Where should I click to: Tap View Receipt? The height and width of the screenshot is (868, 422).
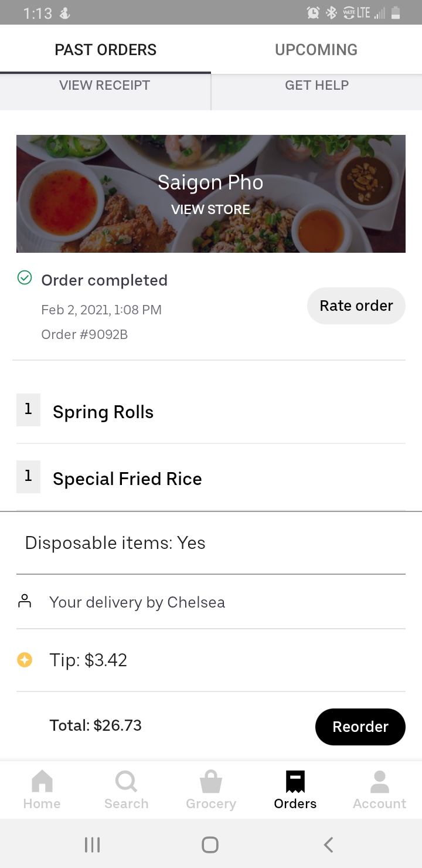coord(105,86)
